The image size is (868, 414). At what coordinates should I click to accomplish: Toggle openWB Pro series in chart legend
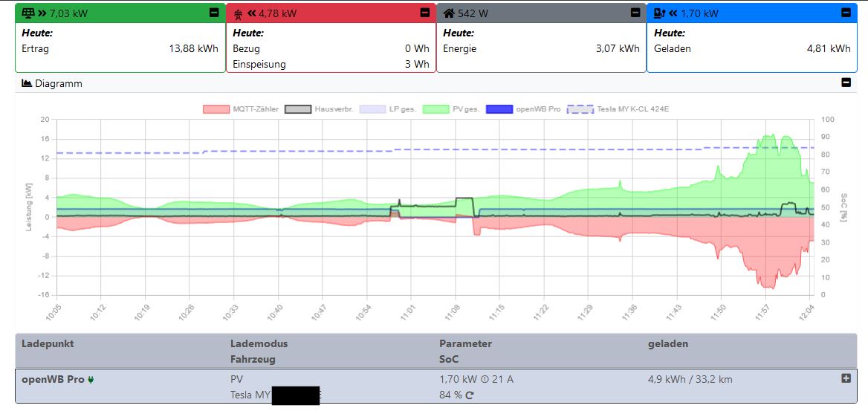click(523, 109)
